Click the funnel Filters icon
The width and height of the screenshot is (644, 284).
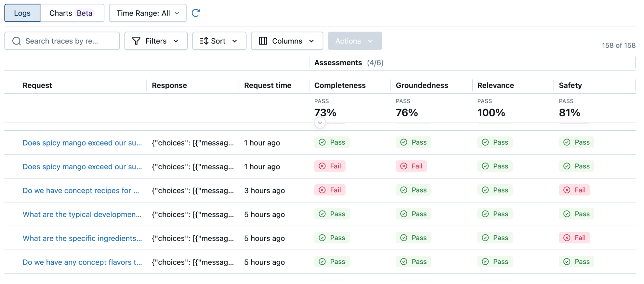click(136, 41)
